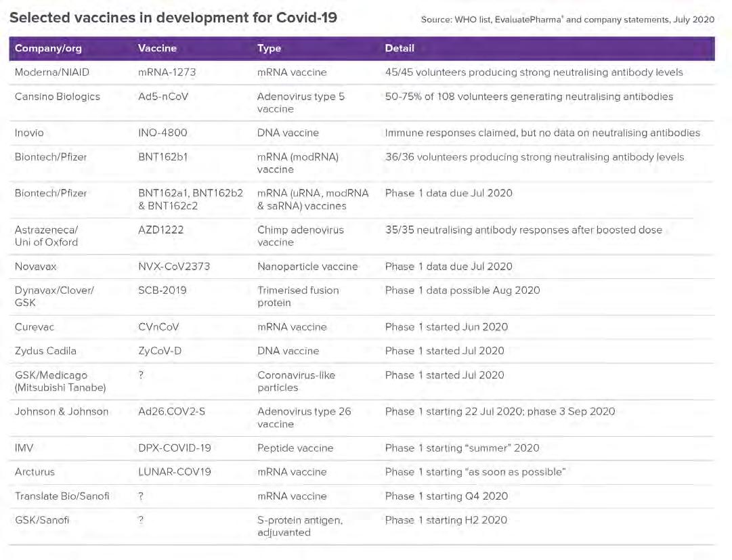The width and height of the screenshot is (732, 560).
Task: Select 'mRNA (uRNA, modRNA & saRNA) vaccines' cell
Action: point(313,200)
